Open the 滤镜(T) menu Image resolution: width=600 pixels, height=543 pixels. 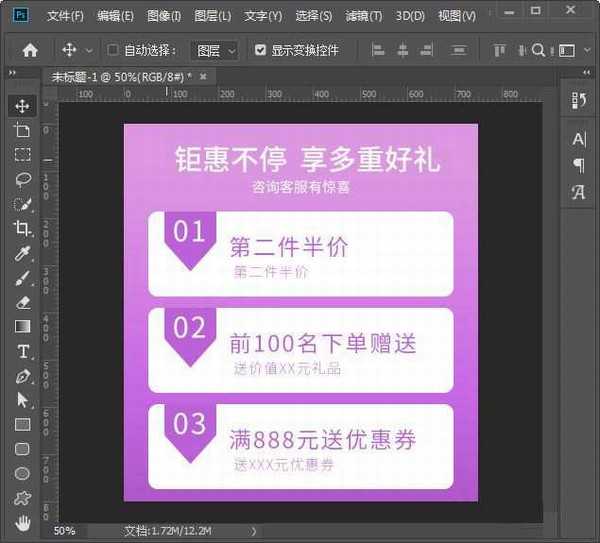tap(364, 16)
